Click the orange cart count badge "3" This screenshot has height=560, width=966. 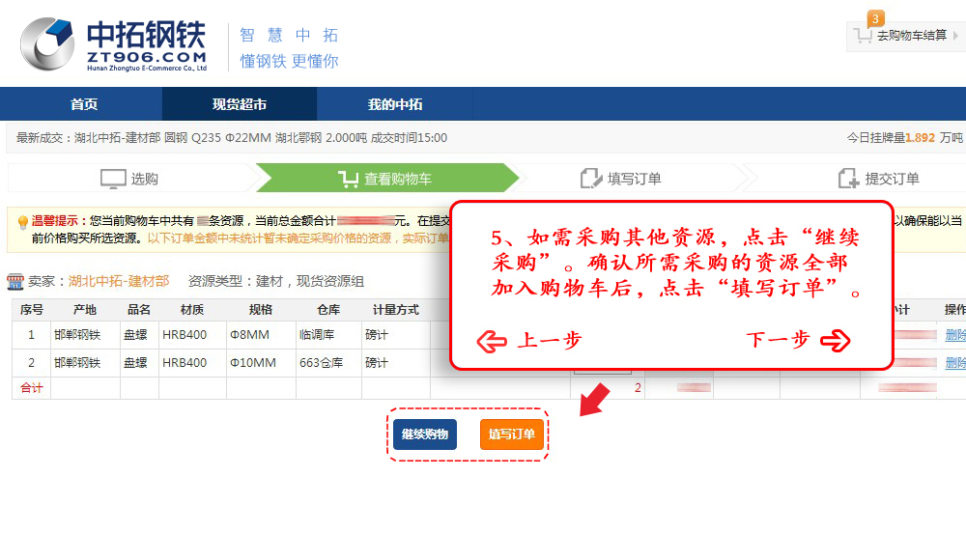coord(875,18)
